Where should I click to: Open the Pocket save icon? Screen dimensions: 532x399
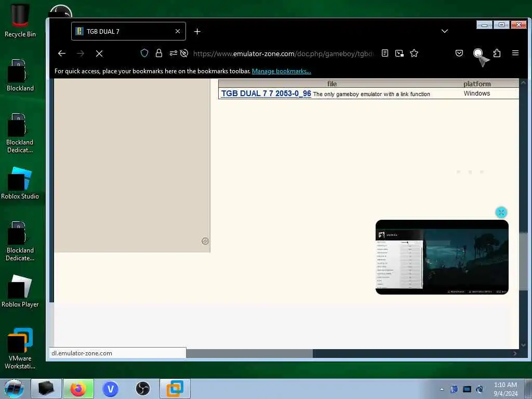pyautogui.click(x=459, y=53)
